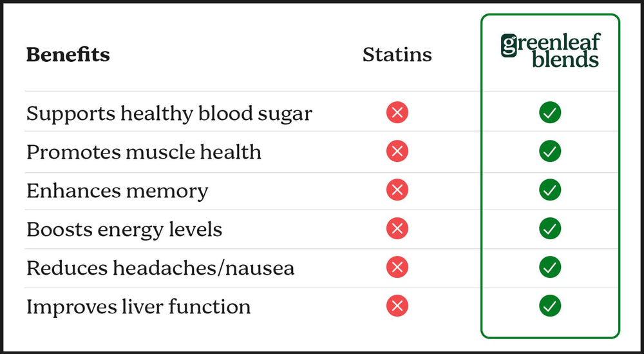Click the red X for energy levels

click(397, 228)
